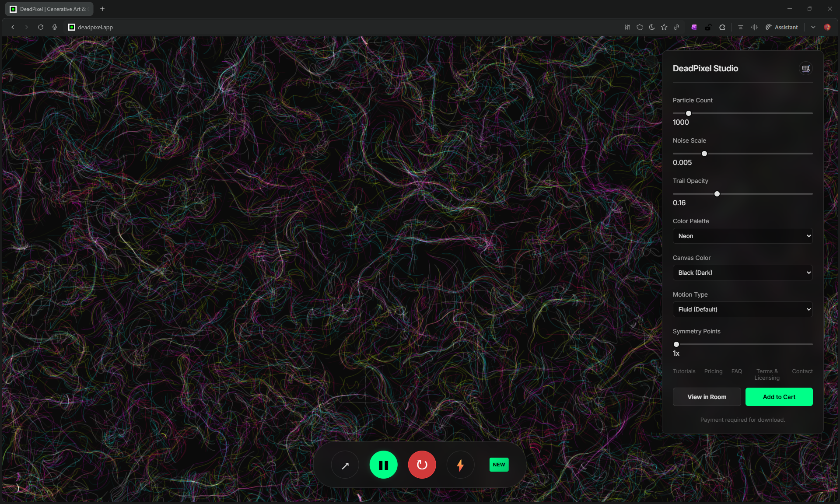Open the Pricing menu link
Screen dimensions: 840x504
(713, 371)
